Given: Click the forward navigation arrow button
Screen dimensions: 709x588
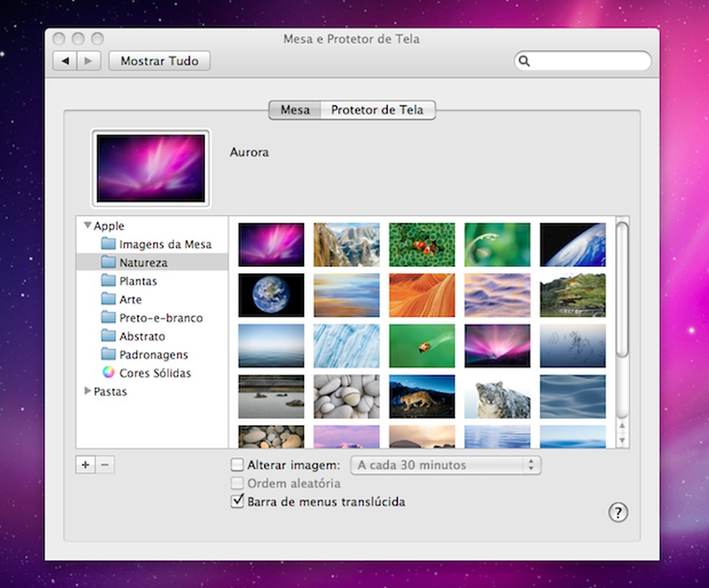Looking at the screenshot, I should tap(88, 61).
